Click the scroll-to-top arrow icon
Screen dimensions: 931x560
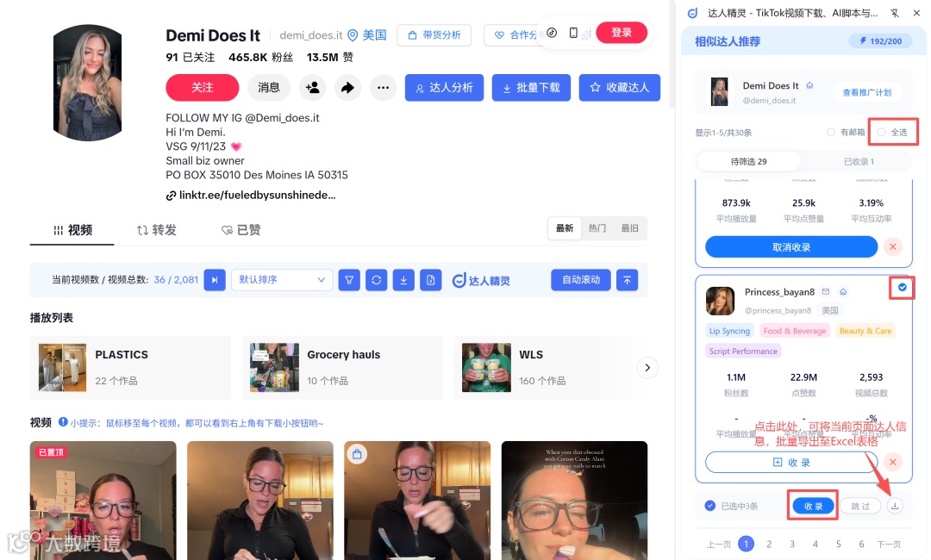tap(627, 280)
